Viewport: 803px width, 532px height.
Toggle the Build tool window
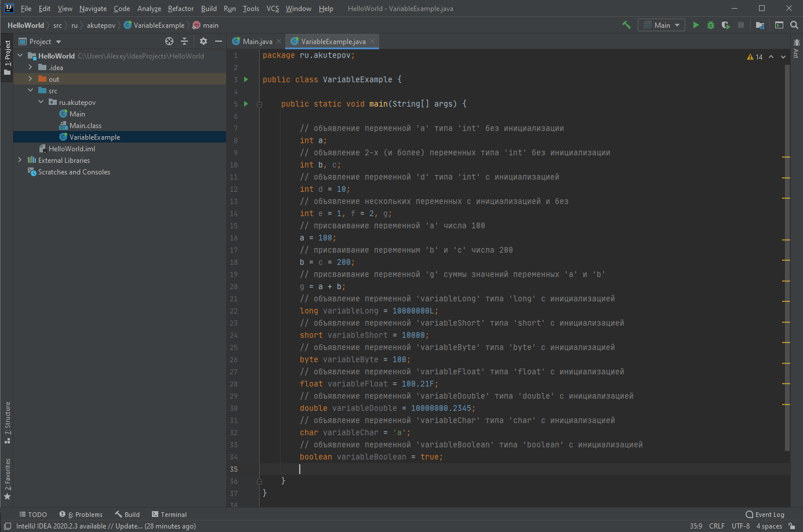pyautogui.click(x=127, y=515)
